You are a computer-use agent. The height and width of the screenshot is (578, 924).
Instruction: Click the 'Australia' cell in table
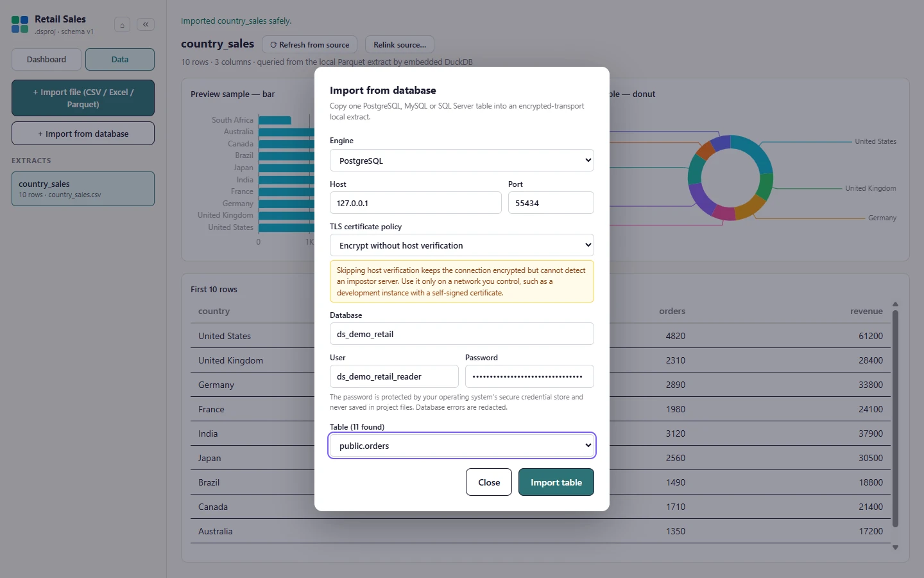coord(215,531)
